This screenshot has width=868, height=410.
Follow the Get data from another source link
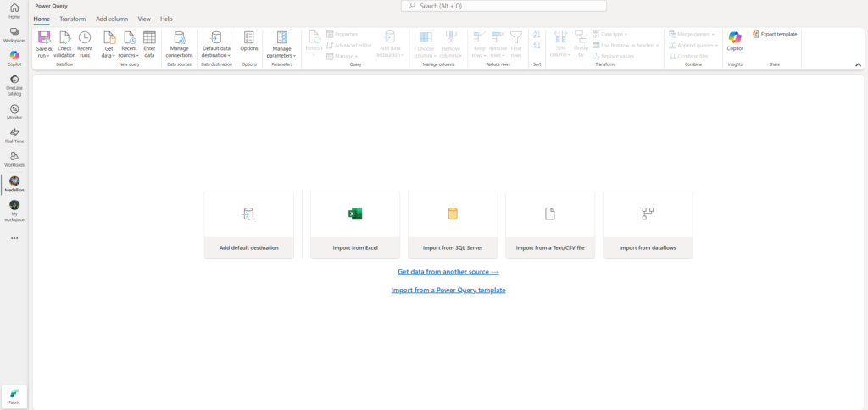(448, 272)
